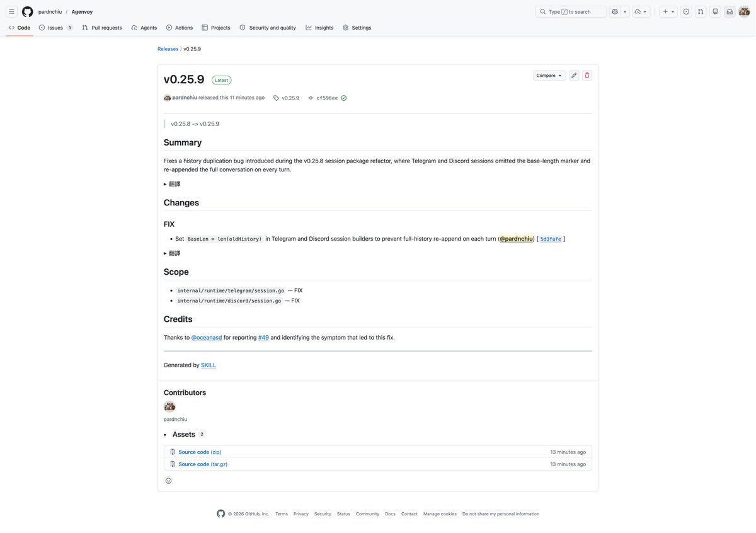
Task: Open the user avatar menu in header
Action: (744, 11)
